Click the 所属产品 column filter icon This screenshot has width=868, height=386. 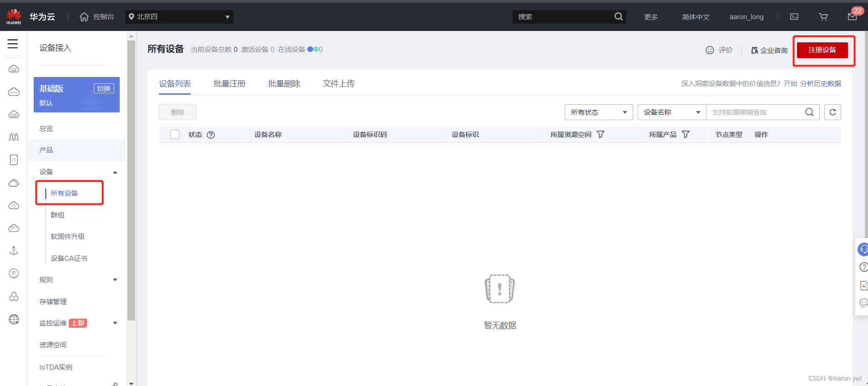pos(685,135)
